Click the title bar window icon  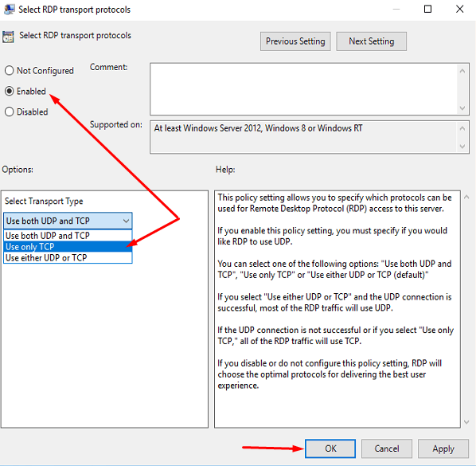(x=9, y=9)
